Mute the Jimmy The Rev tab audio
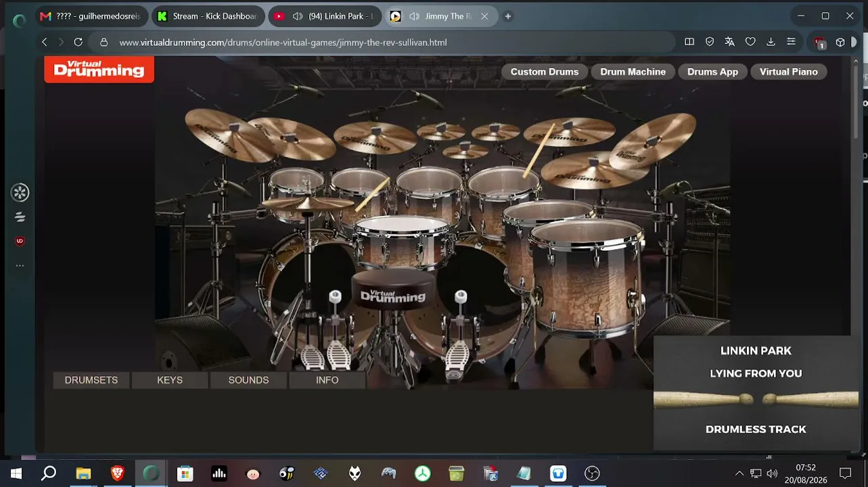The width and height of the screenshot is (868, 487). pyautogui.click(x=414, y=16)
